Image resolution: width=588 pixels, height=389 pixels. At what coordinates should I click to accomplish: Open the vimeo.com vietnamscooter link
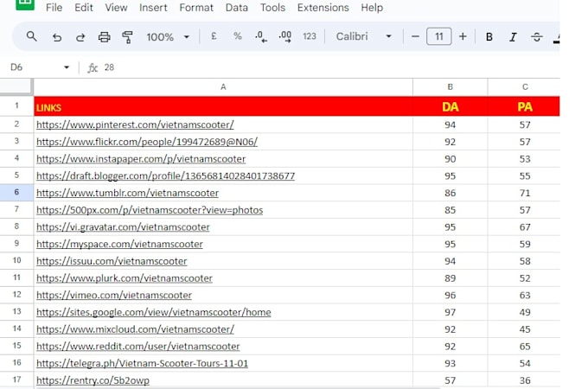[114, 296]
